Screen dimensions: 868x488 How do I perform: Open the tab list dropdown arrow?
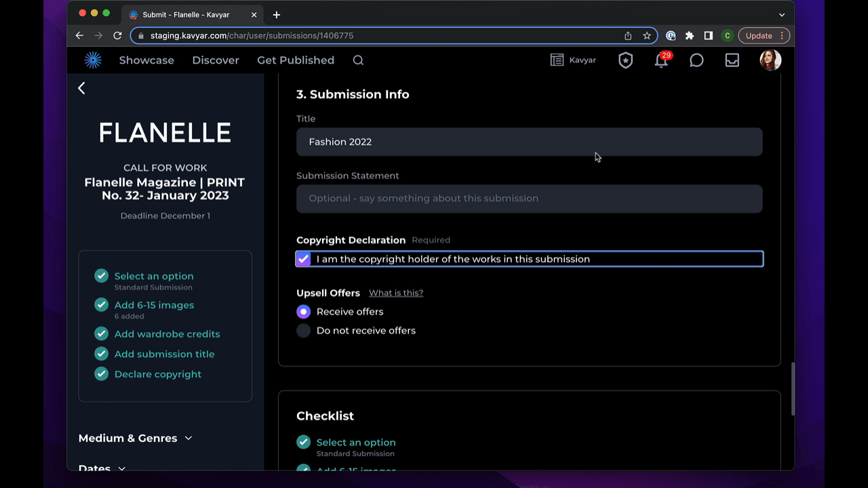(782, 15)
